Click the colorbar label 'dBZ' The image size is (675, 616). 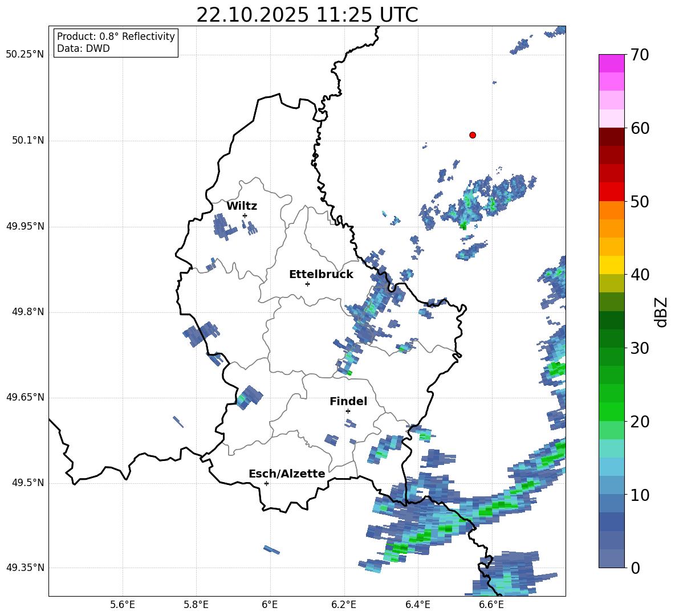pyautogui.click(x=661, y=312)
